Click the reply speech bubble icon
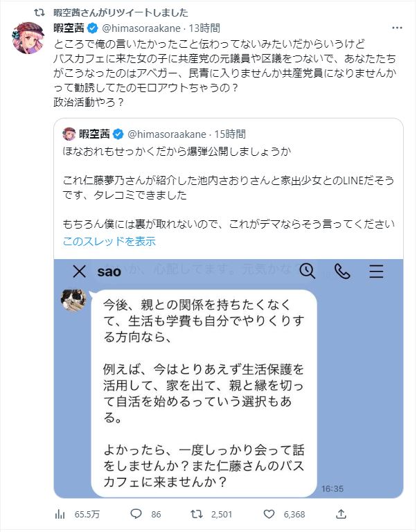417x532 pixels. (x=136, y=515)
